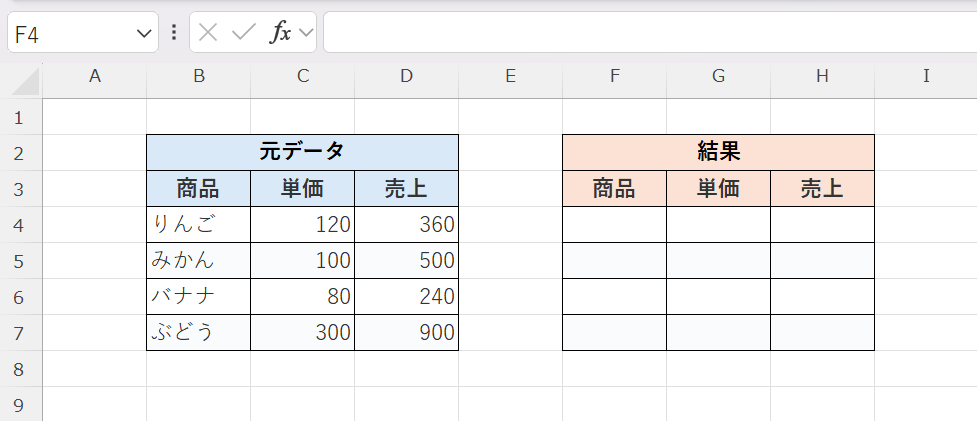This screenshot has height=421, width=977.
Task: Click the 結果 merged header cell
Action: (718, 152)
